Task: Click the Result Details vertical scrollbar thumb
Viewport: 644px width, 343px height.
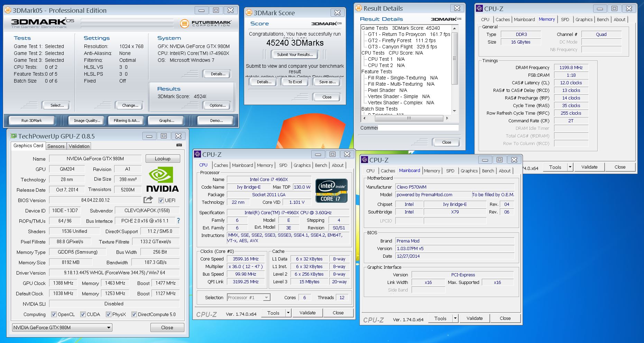Action: click(x=455, y=58)
